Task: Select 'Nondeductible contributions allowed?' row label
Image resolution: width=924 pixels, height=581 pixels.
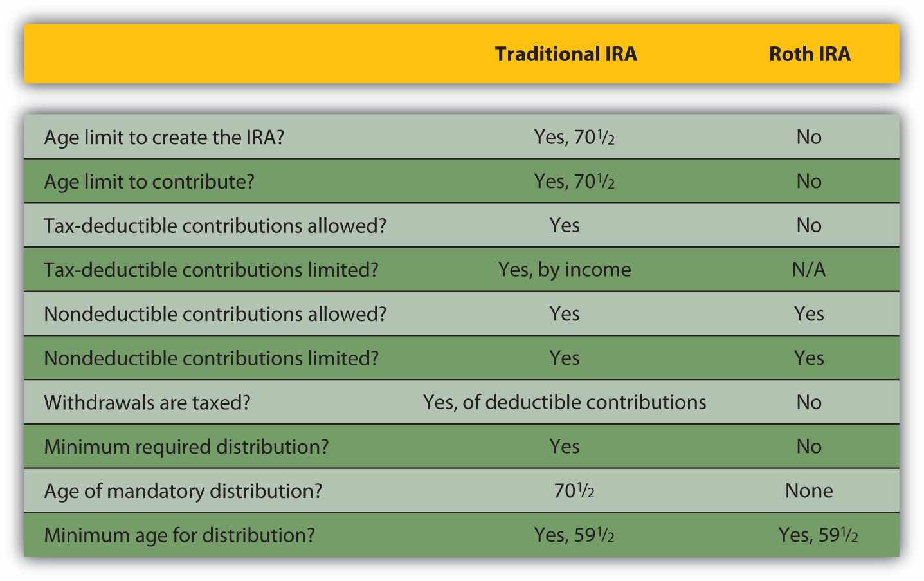Action: coord(215,315)
